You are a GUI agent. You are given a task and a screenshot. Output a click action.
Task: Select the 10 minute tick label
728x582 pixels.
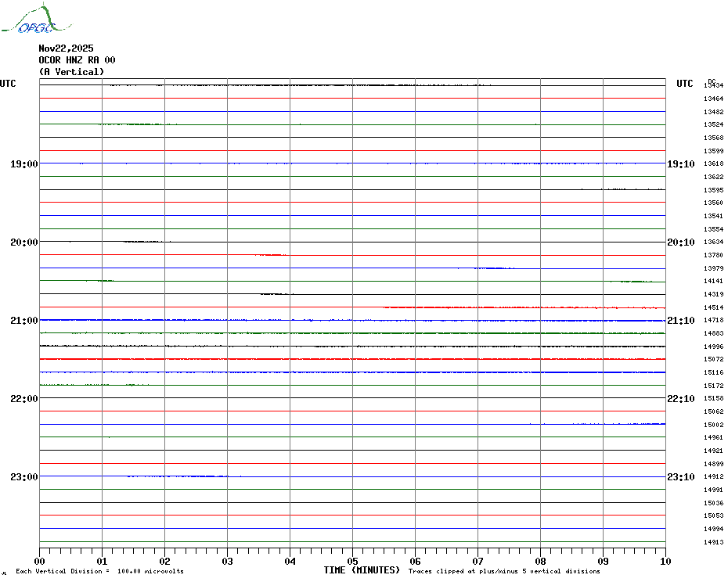(x=665, y=562)
